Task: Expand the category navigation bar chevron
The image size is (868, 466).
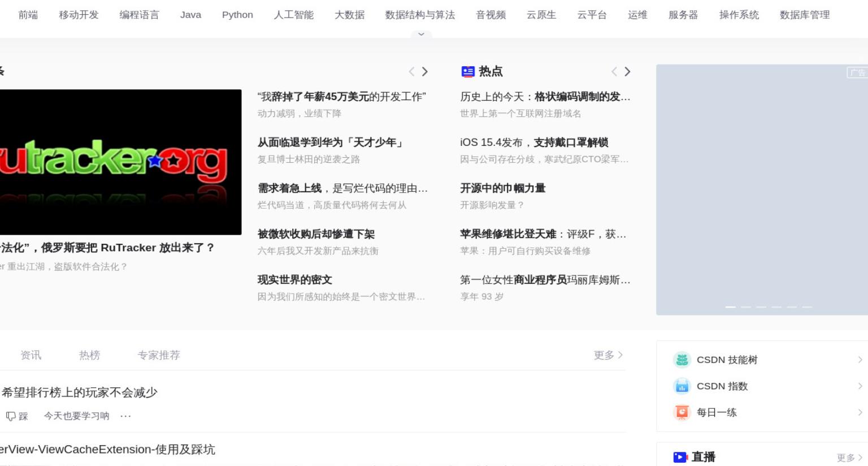Action: click(x=421, y=34)
